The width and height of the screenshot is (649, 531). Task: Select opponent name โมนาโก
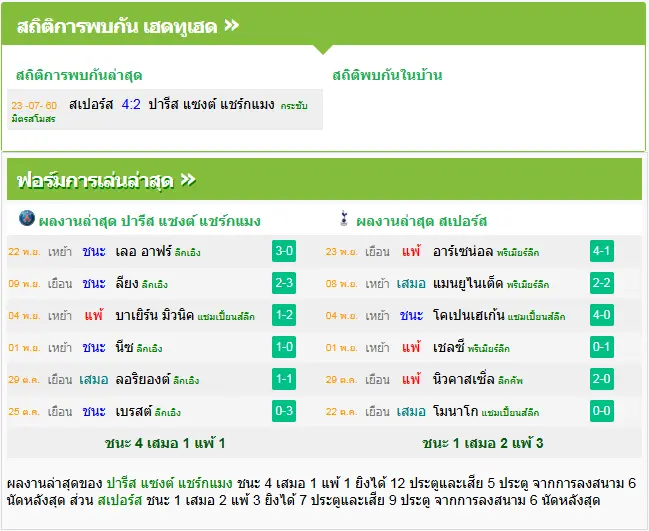coord(456,411)
